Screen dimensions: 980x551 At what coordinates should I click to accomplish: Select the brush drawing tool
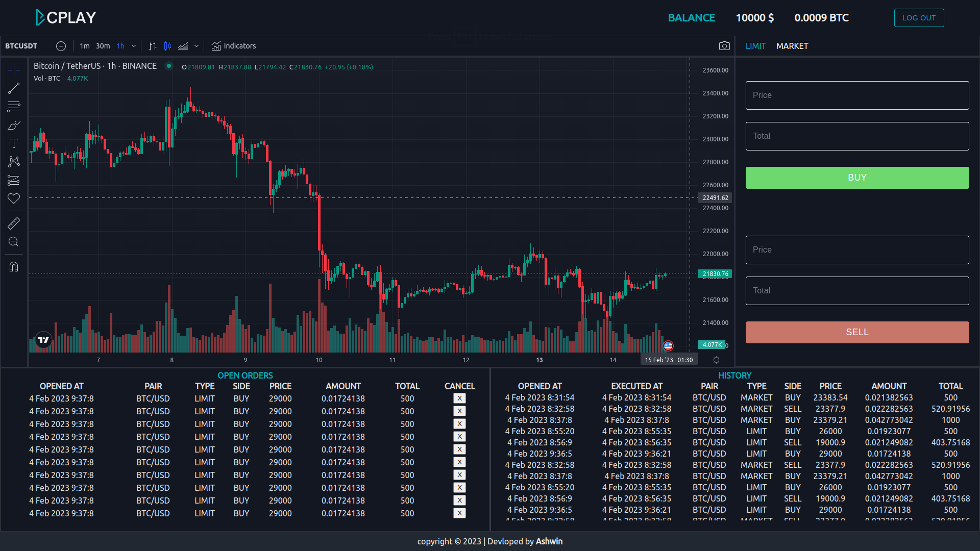[x=14, y=125]
